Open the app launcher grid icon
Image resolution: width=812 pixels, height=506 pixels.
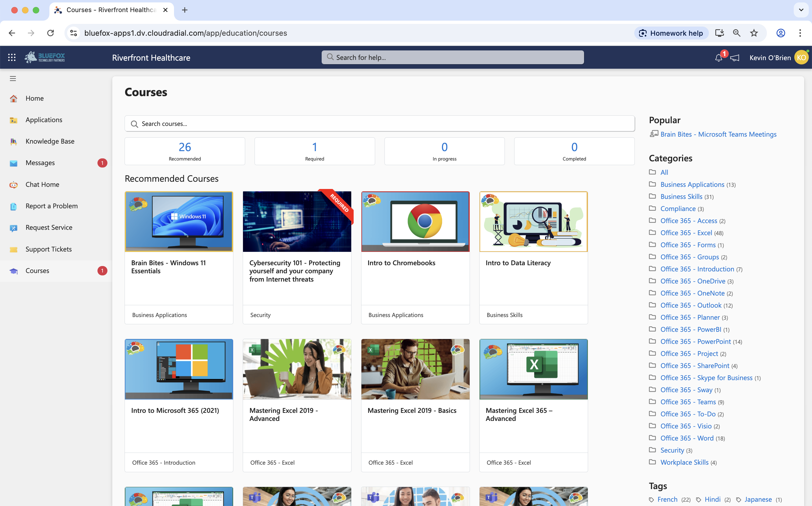(12, 57)
